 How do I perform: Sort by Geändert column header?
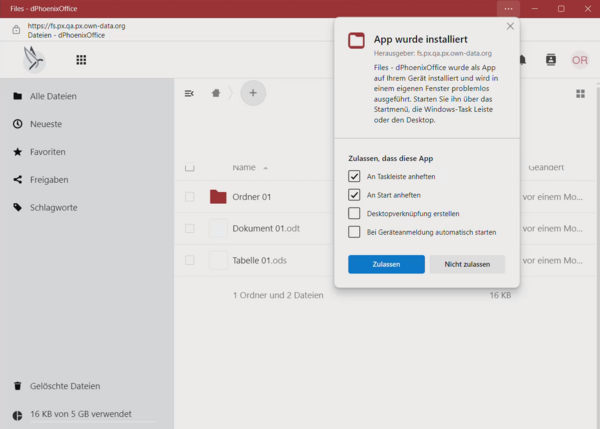tap(546, 167)
